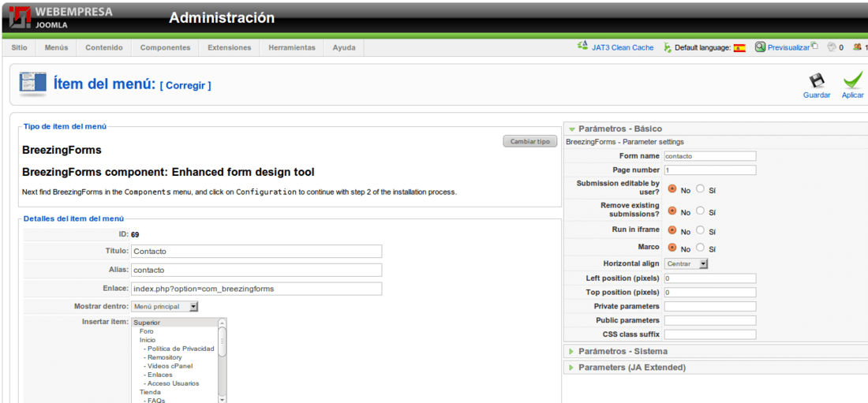Click the JAT3 Clean Cache icon
Viewport: 868px width, 403px height.
click(582, 47)
